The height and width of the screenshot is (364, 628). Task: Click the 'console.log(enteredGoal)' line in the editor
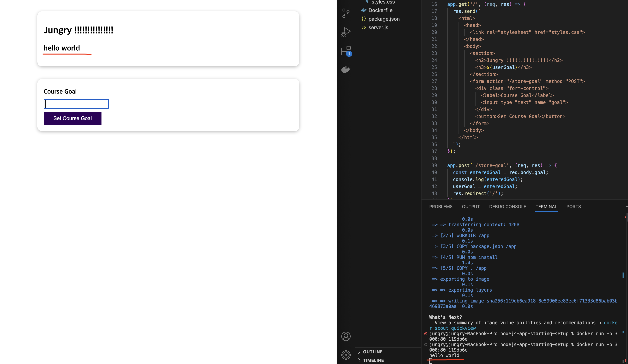tap(488, 179)
